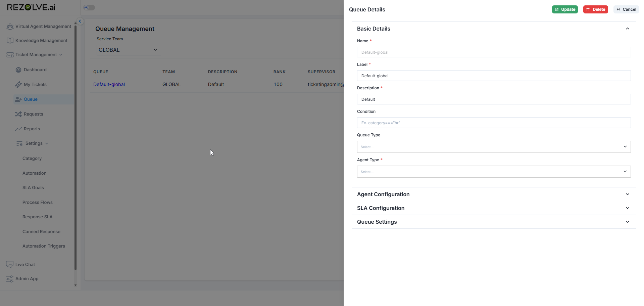Expand the Agent Configuration section
This screenshot has height=306, width=644.
(x=494, y=194)
